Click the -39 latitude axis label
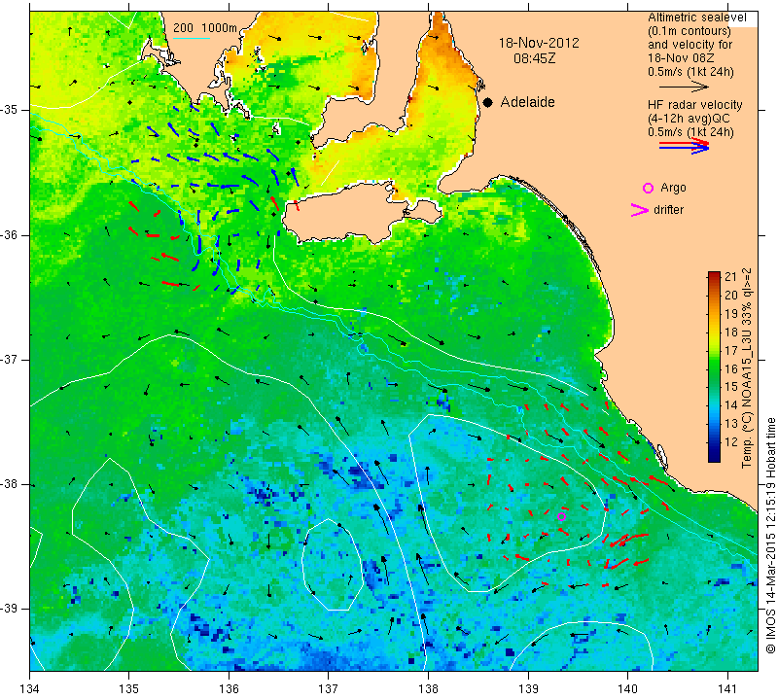Viewport: 778px width, 700px height. click(x=10, y=609)
